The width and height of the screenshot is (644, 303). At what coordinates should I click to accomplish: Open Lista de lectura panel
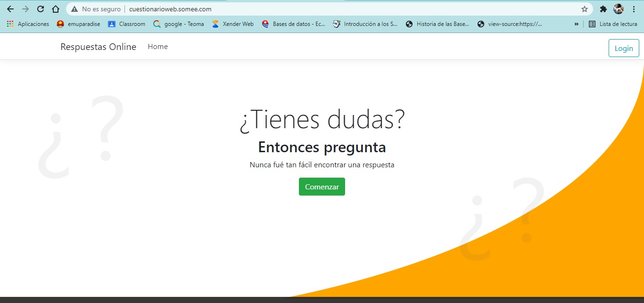pos(613,24)
